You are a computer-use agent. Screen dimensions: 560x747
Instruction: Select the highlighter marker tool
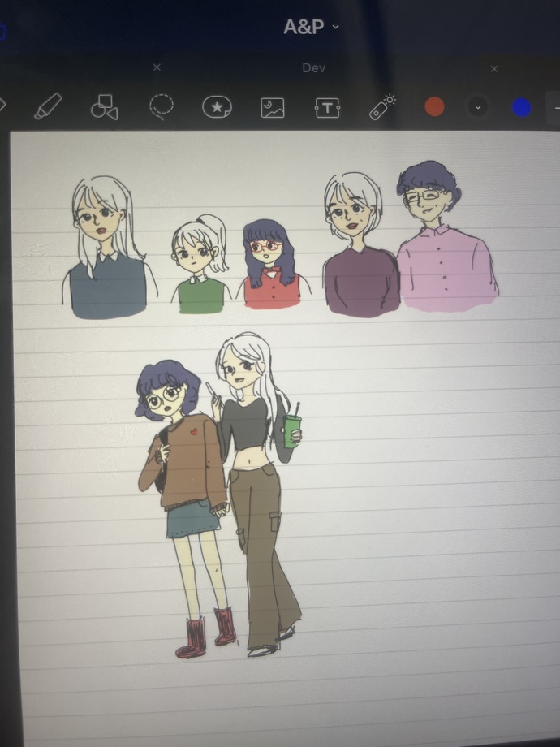click(x=48, y=106)
